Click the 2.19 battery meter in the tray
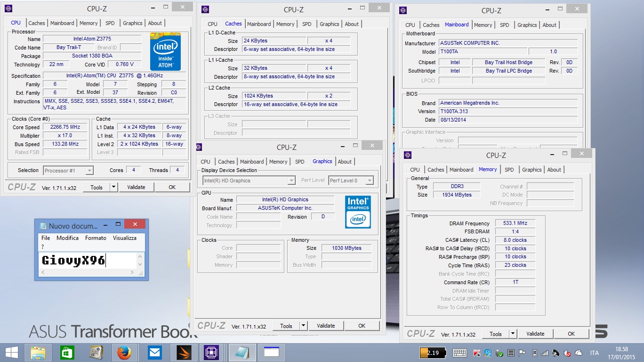The width and height of the screenshot is (644, 362). tap(433, 353)
